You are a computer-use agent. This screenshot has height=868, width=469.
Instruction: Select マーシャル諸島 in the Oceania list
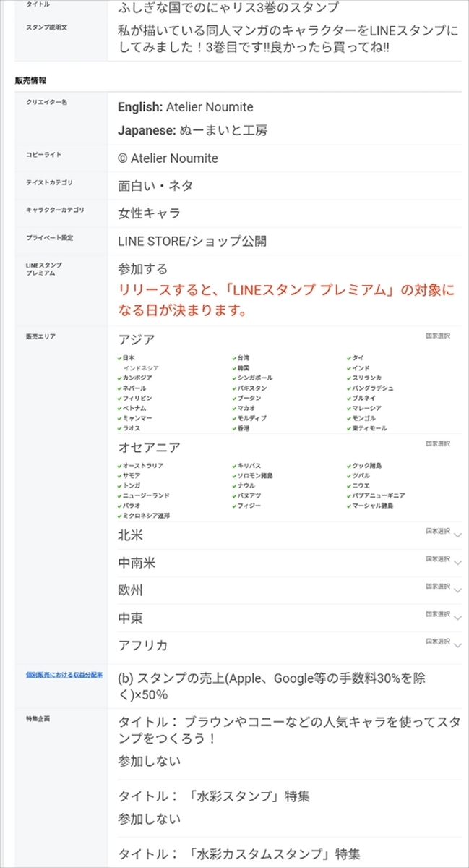pos(371,506)
